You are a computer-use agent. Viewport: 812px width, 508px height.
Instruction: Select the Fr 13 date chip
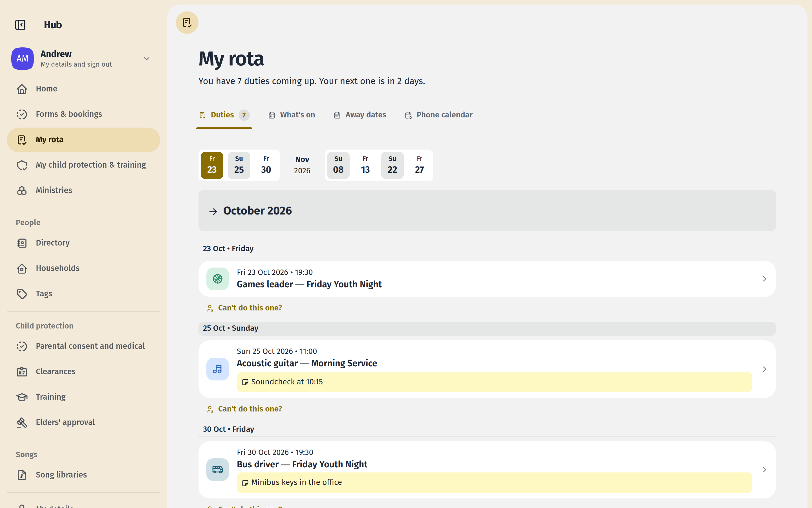click(365, 165)
